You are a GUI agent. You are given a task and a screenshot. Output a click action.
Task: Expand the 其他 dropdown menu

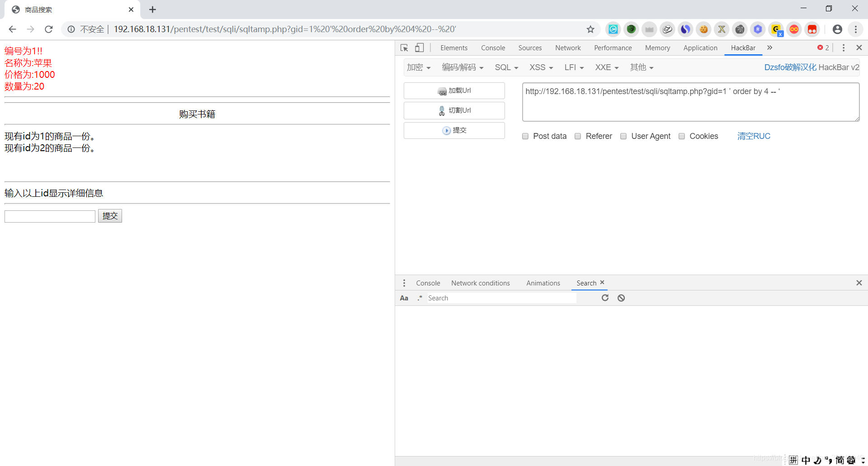click(x=642, y=67)
